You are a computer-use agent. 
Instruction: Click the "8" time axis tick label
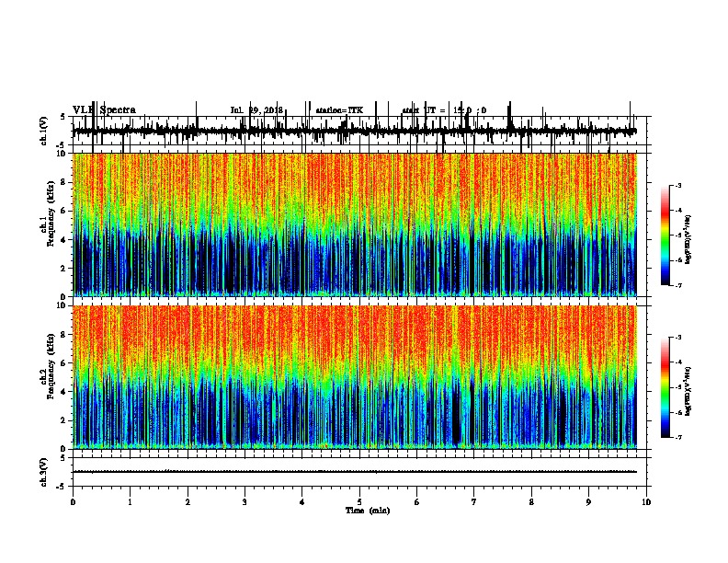[531, 502]
